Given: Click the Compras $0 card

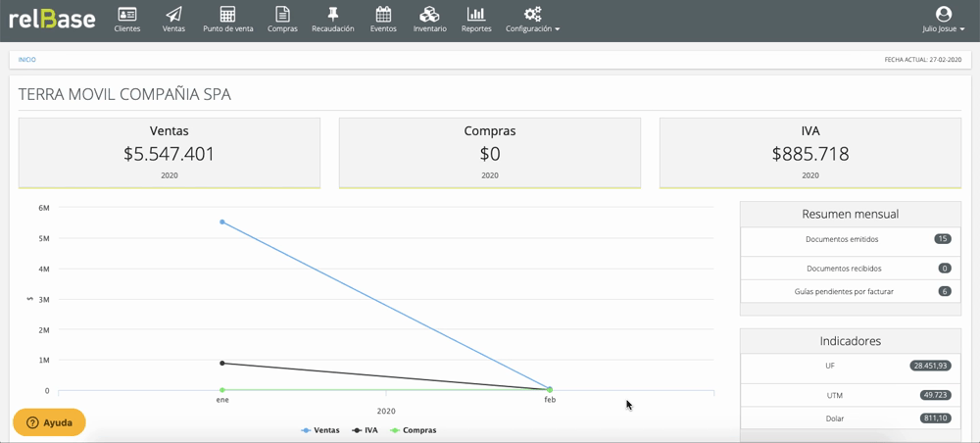Looking at the screenshot, I should [490, 153].
